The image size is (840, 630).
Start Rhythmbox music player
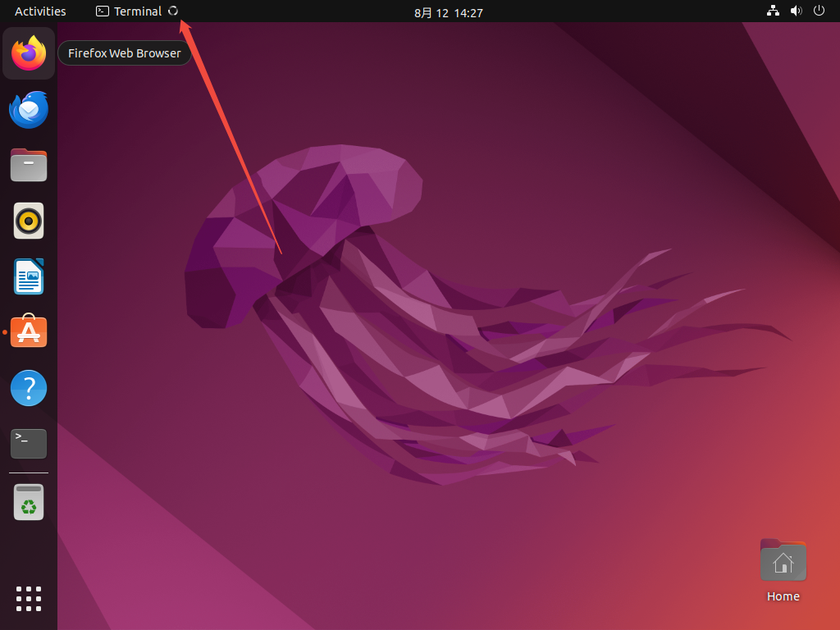(x=29, y=221)
